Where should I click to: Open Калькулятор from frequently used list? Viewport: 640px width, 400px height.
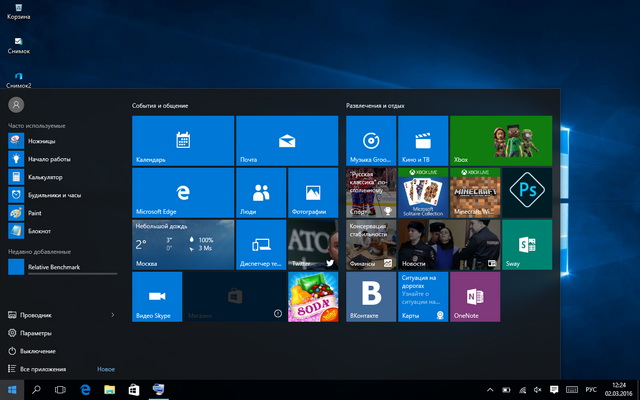click(x=62, y=177)
